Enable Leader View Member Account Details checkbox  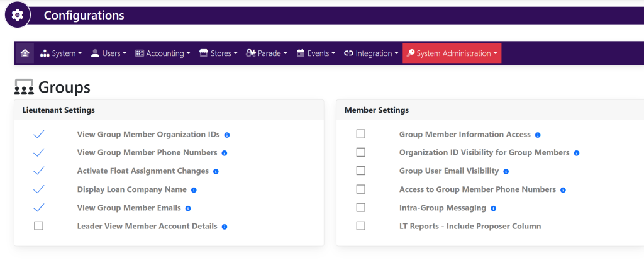(39, 226)
